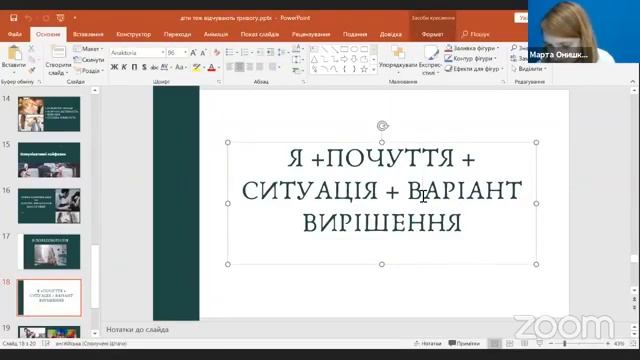640x360 pixels.
Task: Start slideshow from beginning in Quick Access toolbar
Action: (x=60, y=18)
